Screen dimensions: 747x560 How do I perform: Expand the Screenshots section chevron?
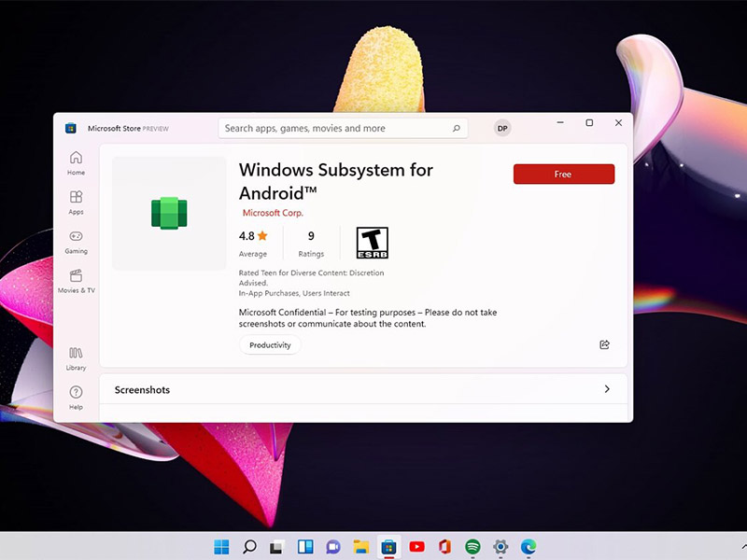pos(606,389)
